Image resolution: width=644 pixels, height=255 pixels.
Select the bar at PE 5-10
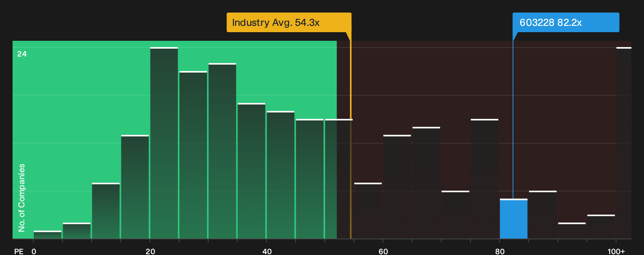(x=77, y=231)
